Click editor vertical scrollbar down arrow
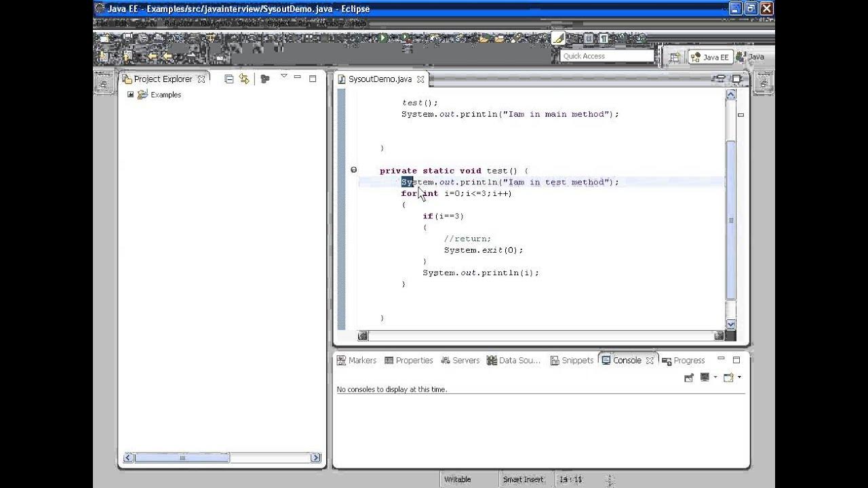The image size is (868, 488). click(x=730, y=324)
